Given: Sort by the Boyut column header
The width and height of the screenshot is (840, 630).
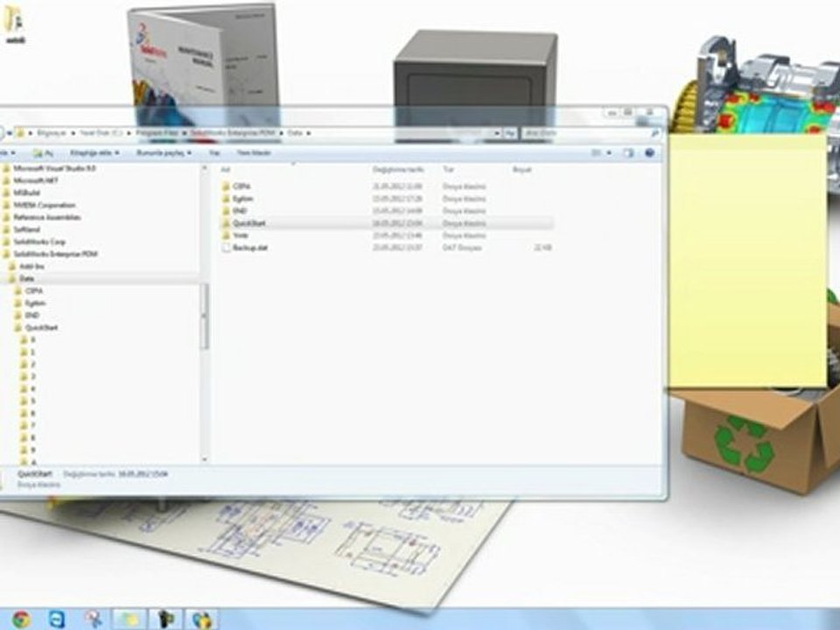Looking at the screenshot, I should click(x=521, y=170).
